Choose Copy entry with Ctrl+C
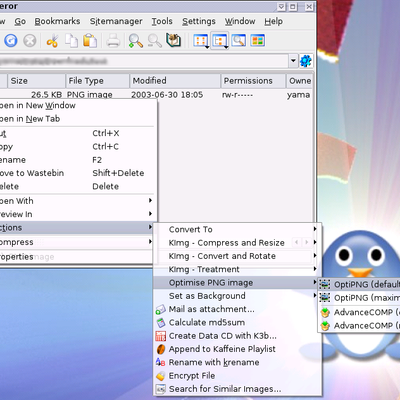This screenshot has height=400, width=400. (77, 147)
